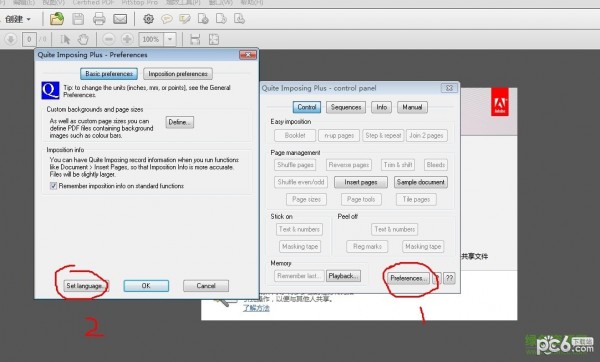Click the previous page arrow icon

pyautogui.click(x=11, y=39)
